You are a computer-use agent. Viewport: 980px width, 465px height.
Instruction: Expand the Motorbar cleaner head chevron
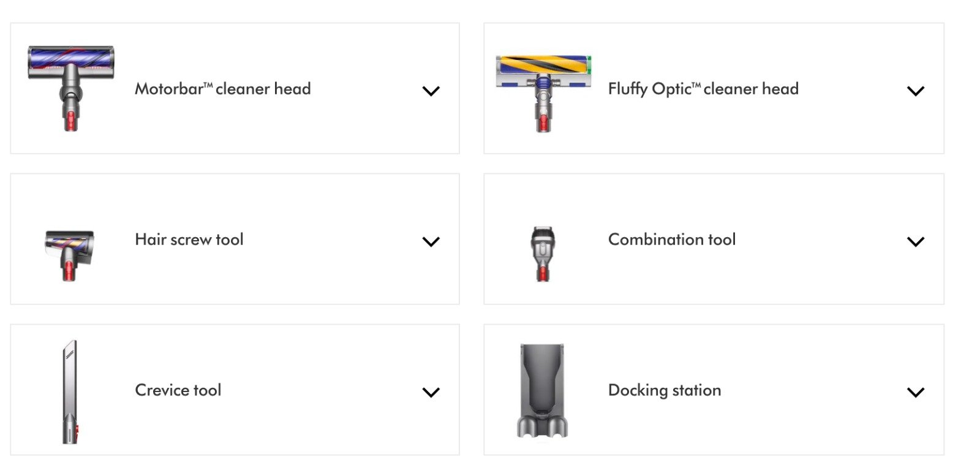(x=431, y=91)
